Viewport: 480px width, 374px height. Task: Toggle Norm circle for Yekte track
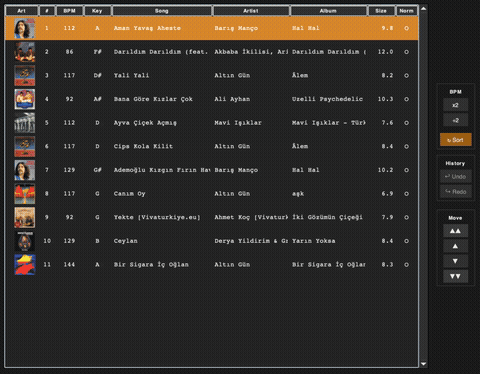click(x=406, y=217)
